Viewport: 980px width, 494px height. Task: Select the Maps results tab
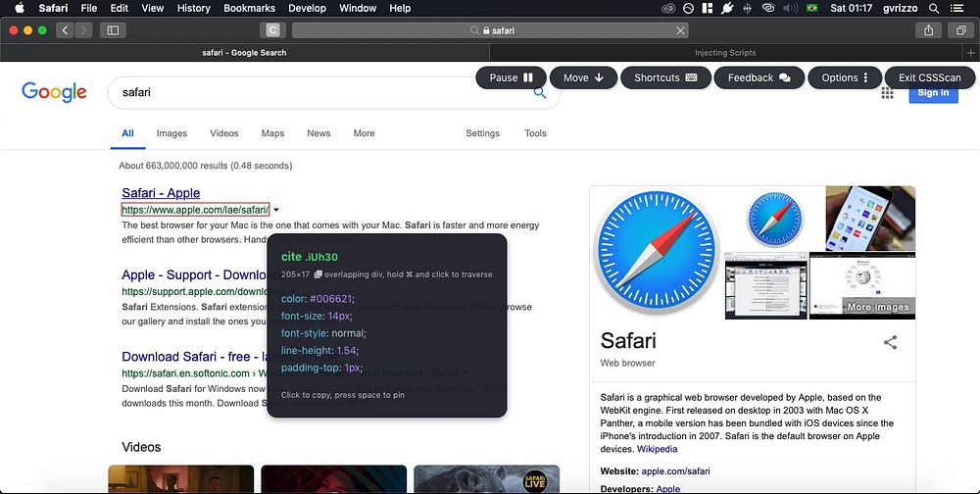pyautogui.click(x=272, y=133)
